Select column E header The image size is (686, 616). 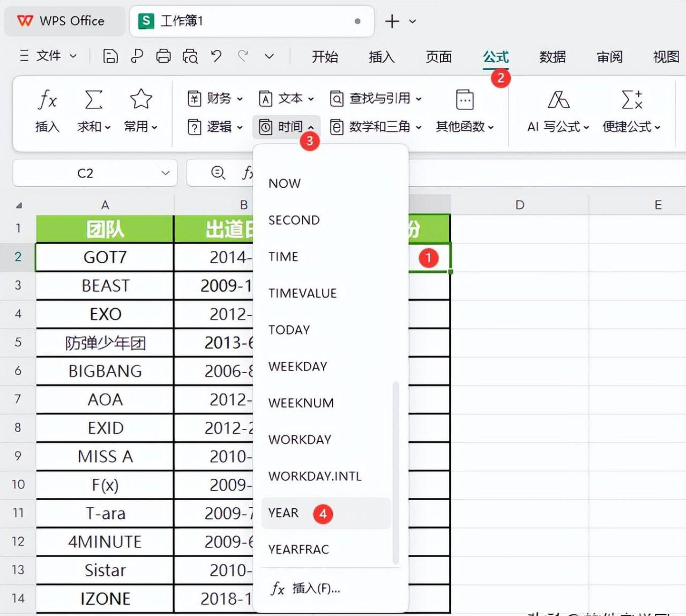point(658,205)
